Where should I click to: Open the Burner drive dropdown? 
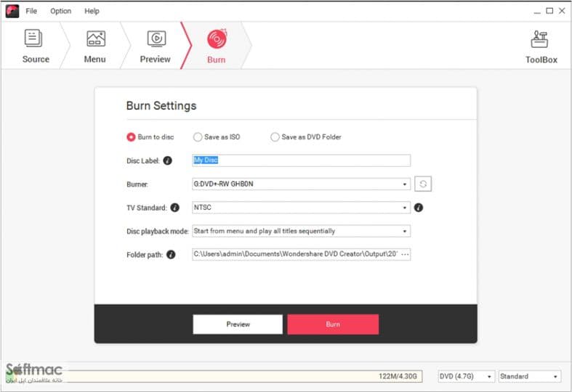pyautogui.click(x=302, y=184)
